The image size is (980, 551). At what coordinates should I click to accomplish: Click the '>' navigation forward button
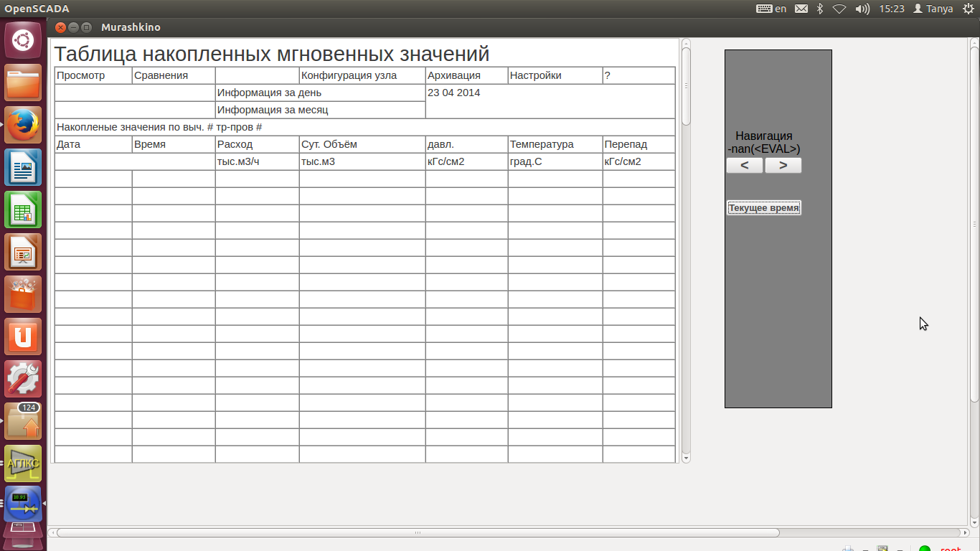point(783,166)
